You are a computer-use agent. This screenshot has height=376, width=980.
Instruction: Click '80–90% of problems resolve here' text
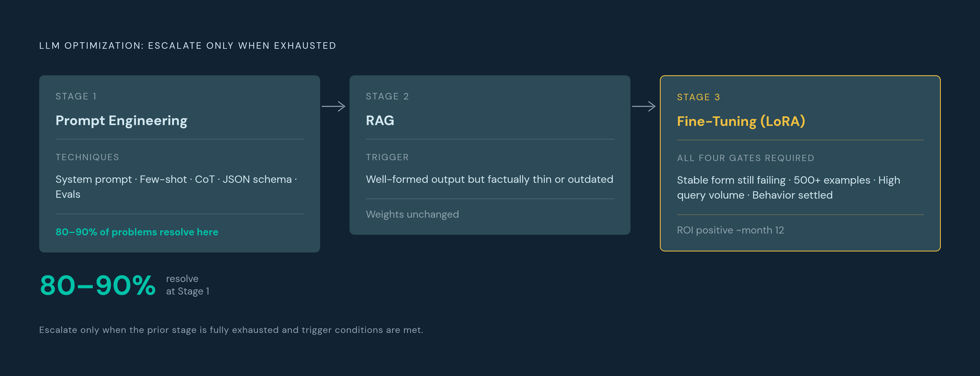click(137, 232)
